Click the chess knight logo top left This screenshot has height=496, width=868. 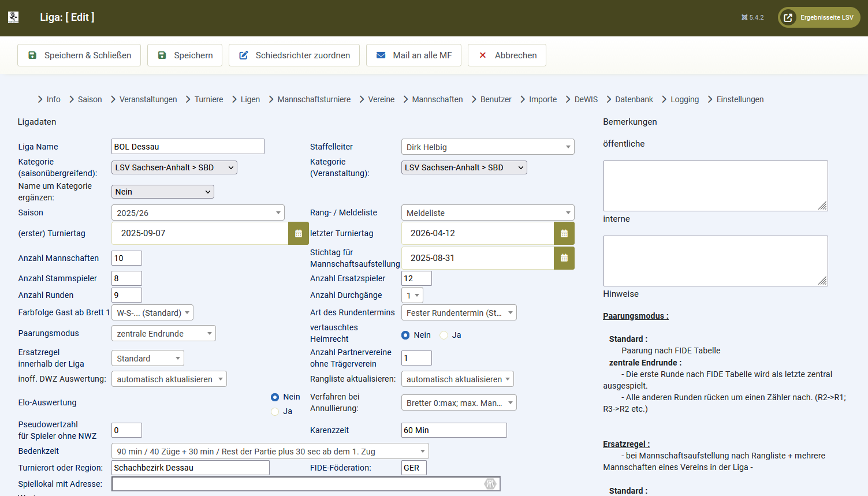(x=13, y=17)
